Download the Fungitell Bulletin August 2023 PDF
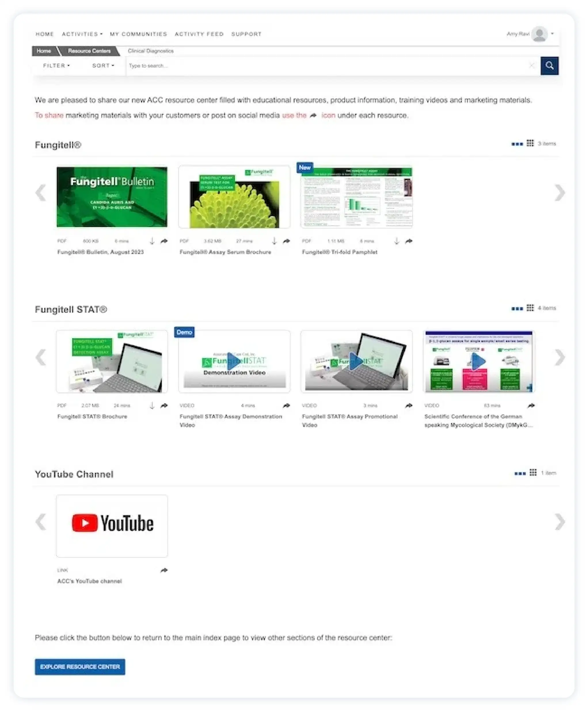The width and height of the screenshot is (588, 714). 152,241
